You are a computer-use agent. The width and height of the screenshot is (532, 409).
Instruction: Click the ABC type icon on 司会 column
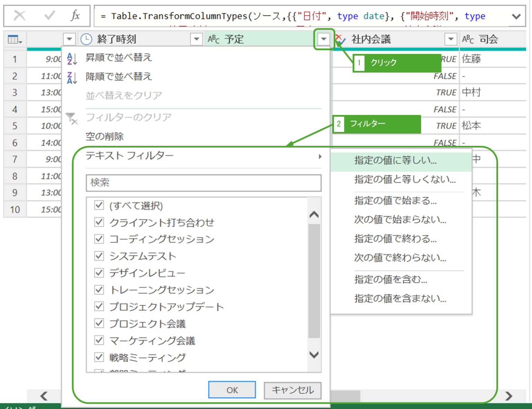click(468, 39)
